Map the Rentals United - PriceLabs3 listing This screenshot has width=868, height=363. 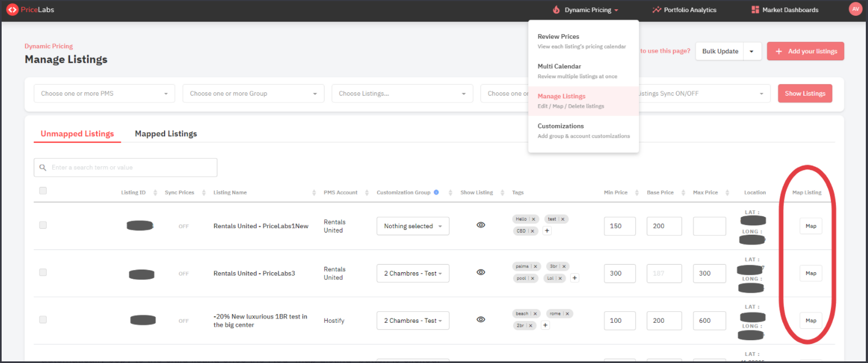[811, 273]
